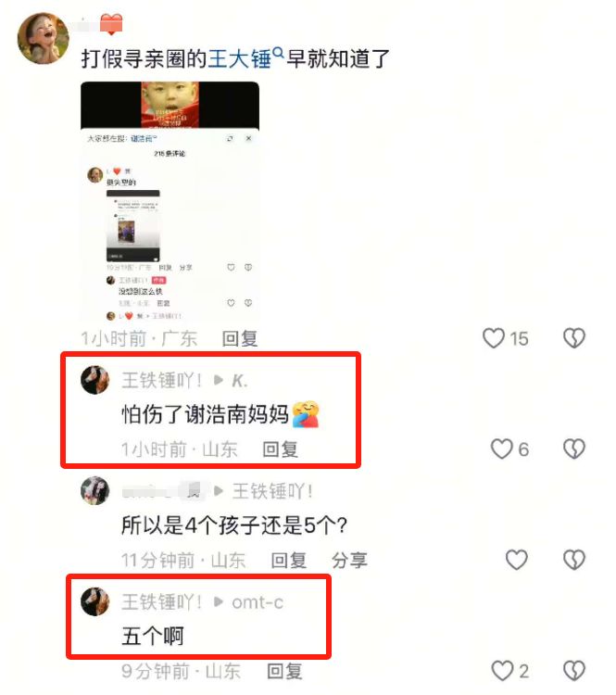The height and width of the screenshot is (695, 616).
Task: Like the 五个啊 reply
Action: [502, 671]
